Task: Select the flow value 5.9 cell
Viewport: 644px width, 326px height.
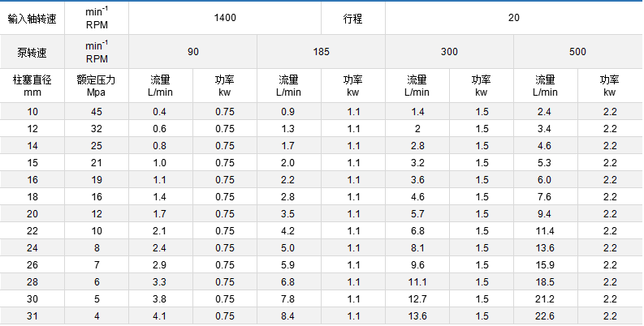Action: (287, 265)
